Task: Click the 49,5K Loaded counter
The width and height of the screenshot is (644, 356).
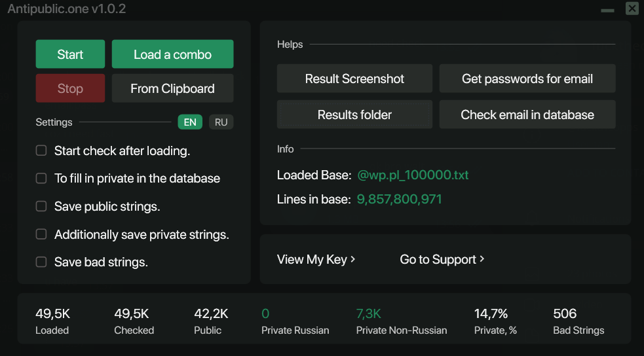Action: (52, 313)
